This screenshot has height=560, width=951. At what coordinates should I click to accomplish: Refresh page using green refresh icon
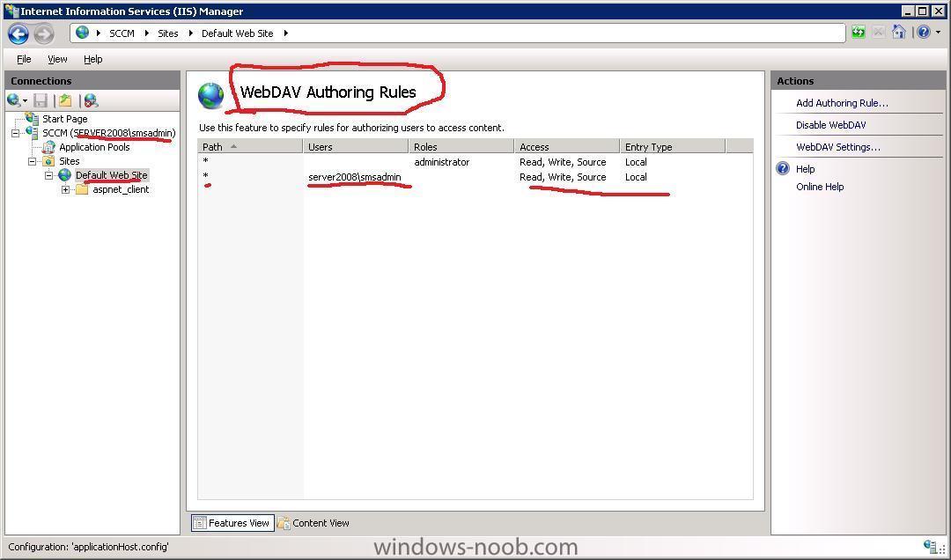coord(859,33)
